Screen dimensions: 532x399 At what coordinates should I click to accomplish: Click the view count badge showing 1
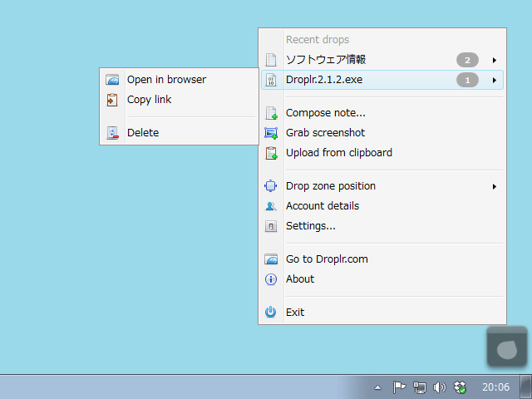[467, 81]
